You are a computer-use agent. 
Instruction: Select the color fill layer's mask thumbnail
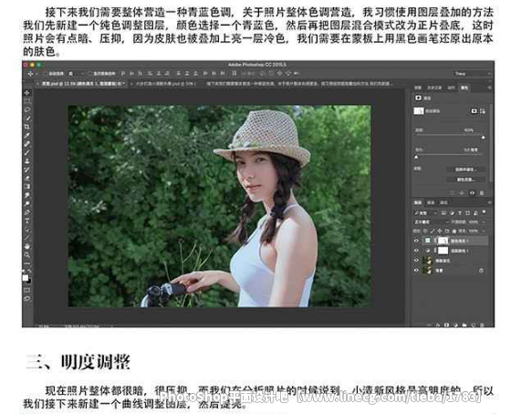(x=443, y=241)
